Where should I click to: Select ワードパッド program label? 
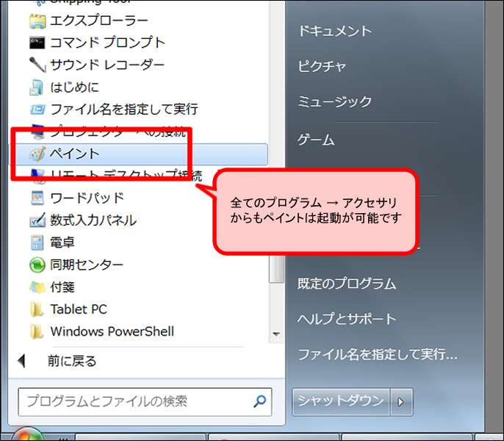coord(87,198)
